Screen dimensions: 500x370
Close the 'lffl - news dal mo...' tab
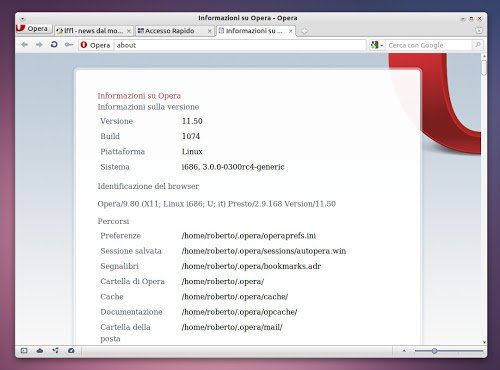129,31
